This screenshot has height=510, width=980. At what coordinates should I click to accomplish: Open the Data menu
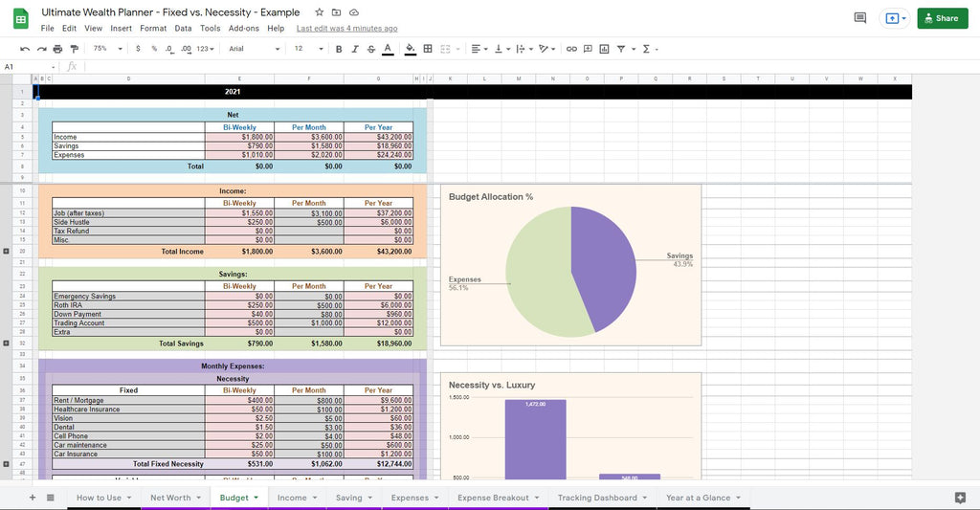pyautogui.click(x=183, y=28)
